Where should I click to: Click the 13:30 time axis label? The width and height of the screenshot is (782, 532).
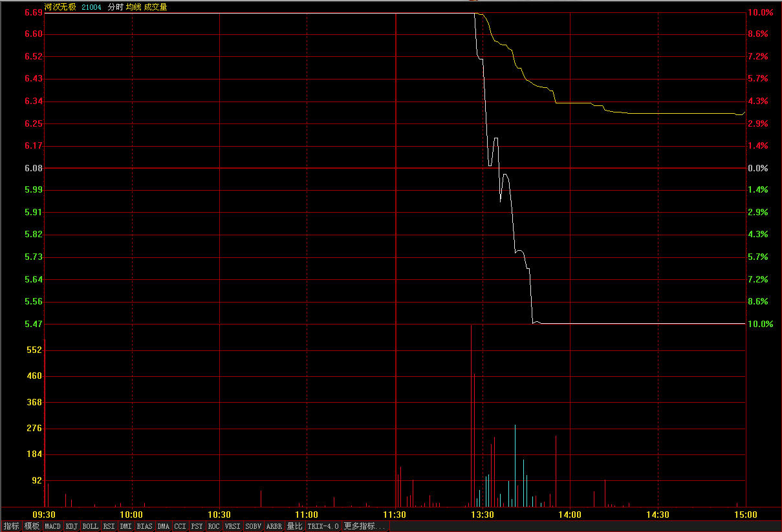point(483,515)
